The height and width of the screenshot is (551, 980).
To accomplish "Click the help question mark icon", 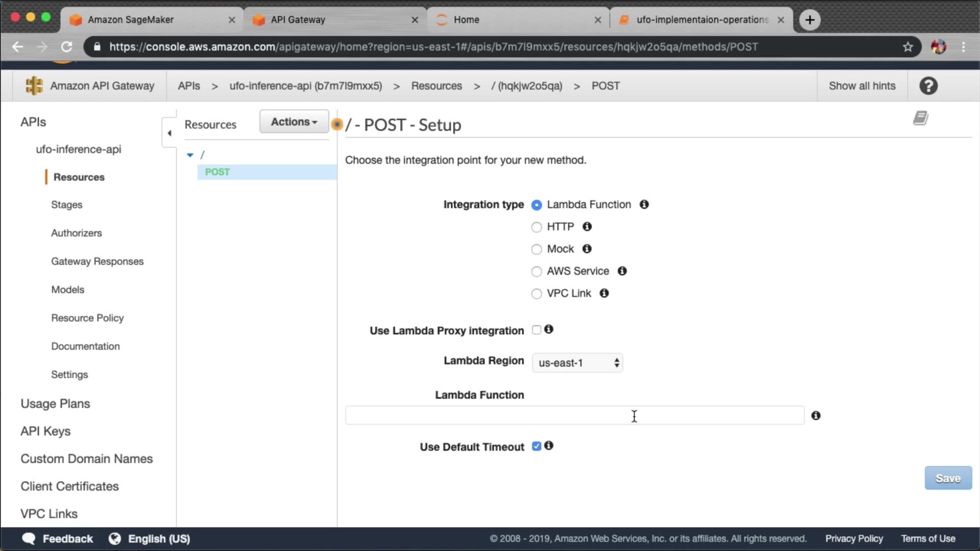I will coord(928,86).
